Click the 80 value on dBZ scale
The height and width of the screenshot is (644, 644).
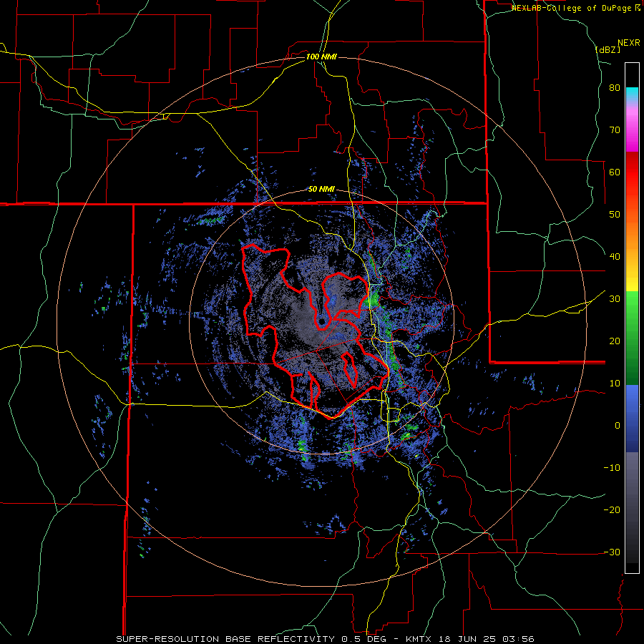(615, 88)
